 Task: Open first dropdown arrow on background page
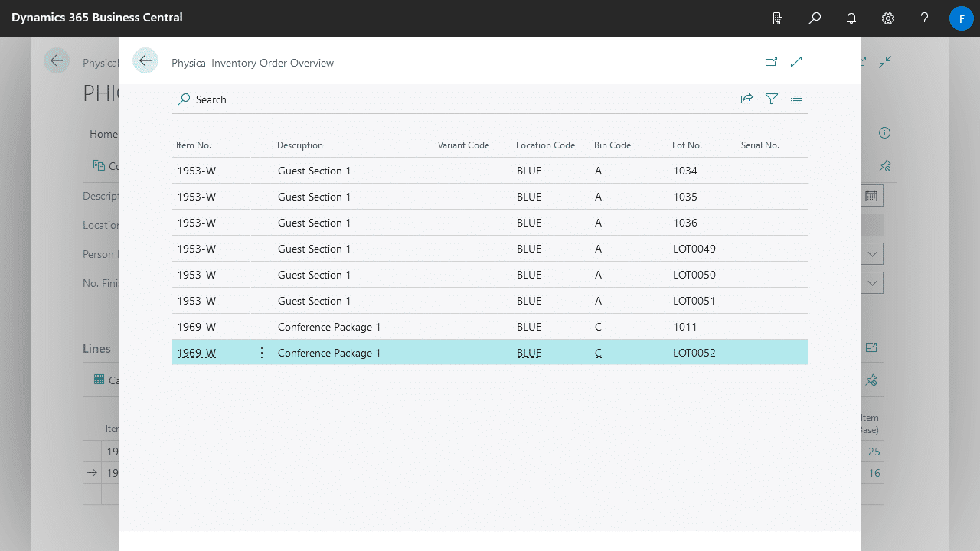point(872,254)
